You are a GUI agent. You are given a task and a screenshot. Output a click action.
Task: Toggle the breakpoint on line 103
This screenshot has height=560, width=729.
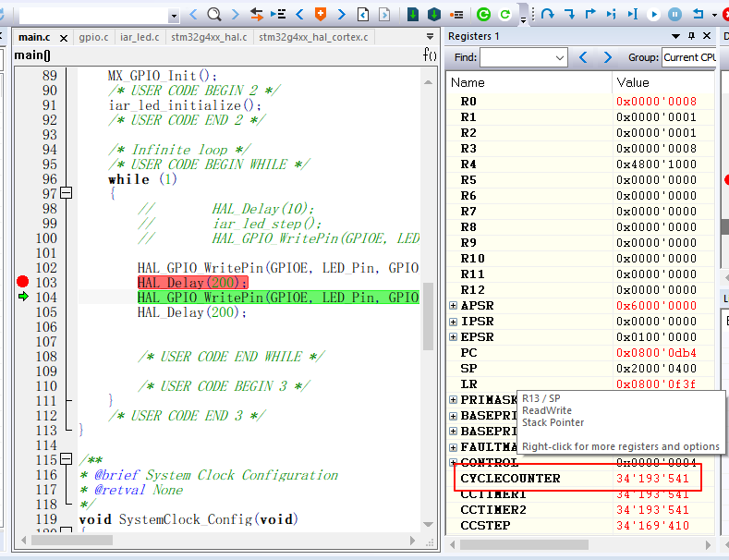(x=22, y=282)
